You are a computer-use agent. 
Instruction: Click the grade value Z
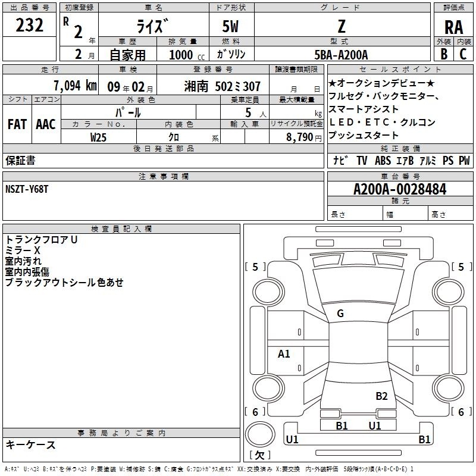click(x=342, y=26)
